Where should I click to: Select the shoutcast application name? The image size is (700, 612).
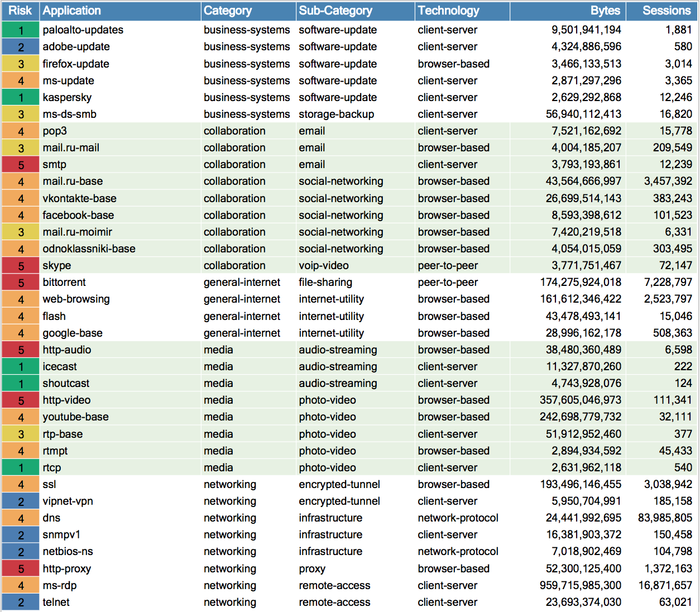click(x=66, y=383)
